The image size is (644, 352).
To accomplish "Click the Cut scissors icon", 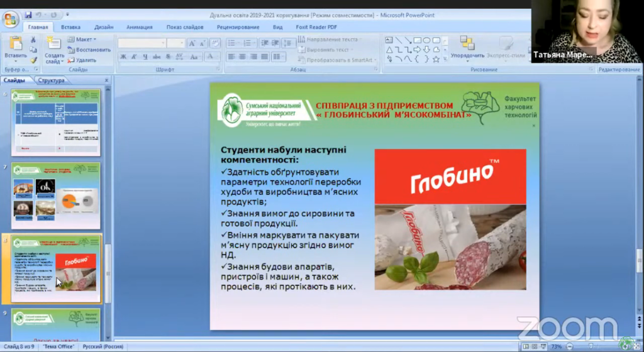I will (x=33, y=40).
